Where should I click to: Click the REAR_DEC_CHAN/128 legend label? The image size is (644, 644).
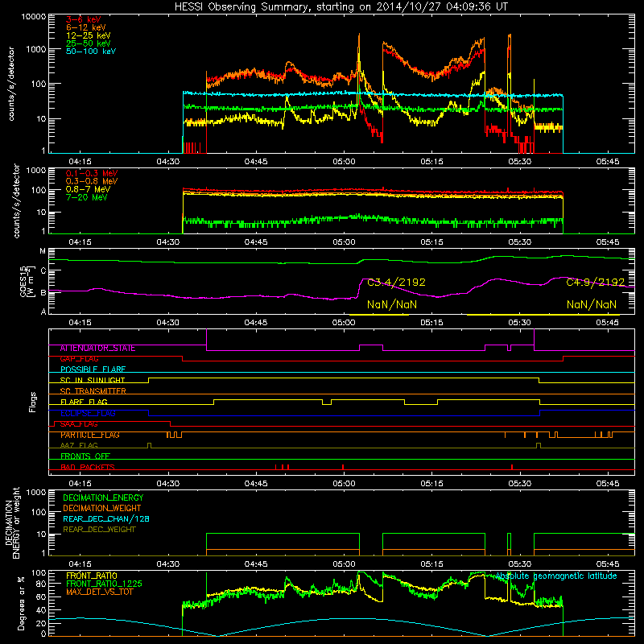click(x=106, y=519)
